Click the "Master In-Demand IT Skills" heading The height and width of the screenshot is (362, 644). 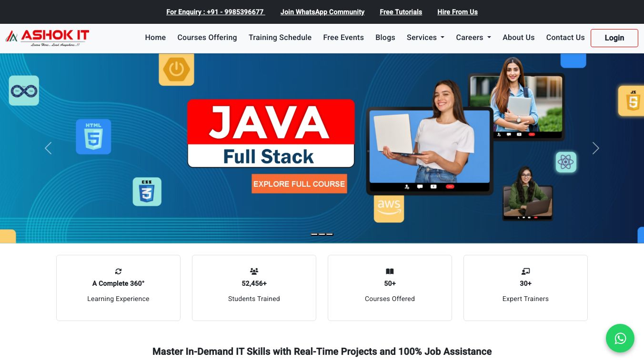pyautogui.click(x=322, y=352)
